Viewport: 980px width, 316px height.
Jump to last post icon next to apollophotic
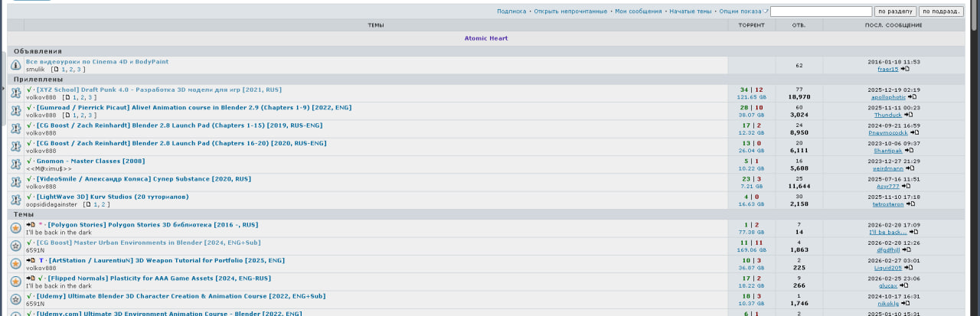(910, 97)
